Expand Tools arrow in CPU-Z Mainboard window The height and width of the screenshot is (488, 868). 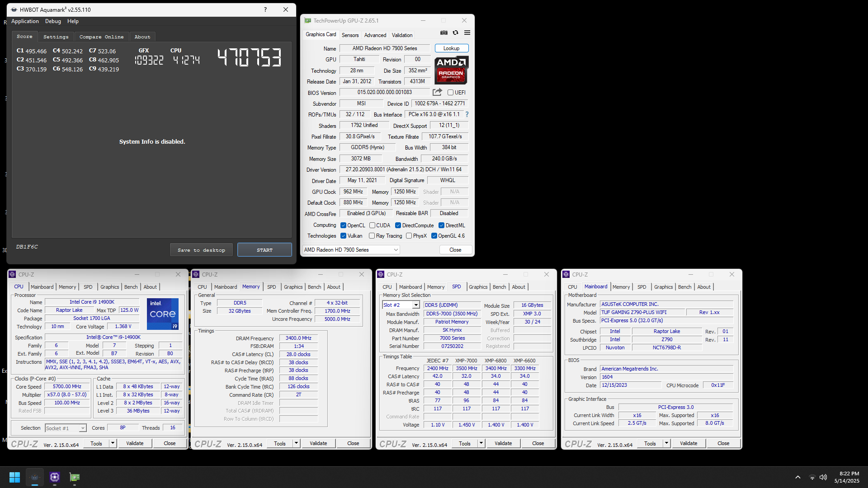(x=666, y=443)
